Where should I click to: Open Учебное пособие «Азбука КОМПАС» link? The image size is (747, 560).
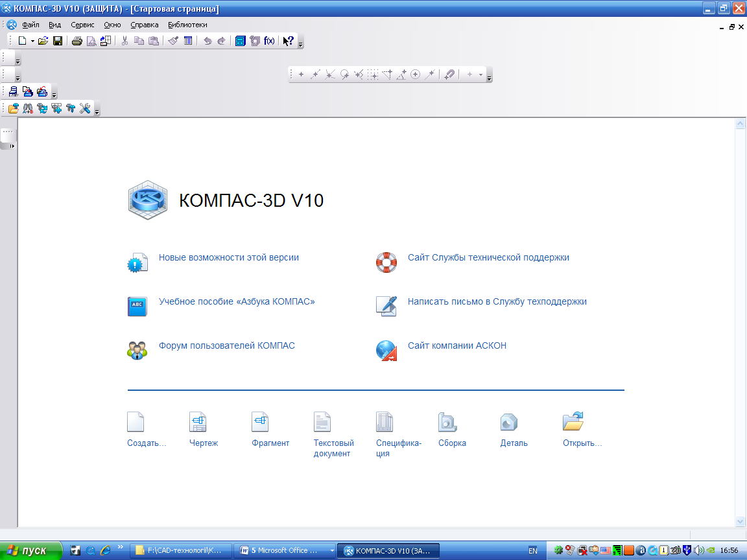(x=237, y=302)
